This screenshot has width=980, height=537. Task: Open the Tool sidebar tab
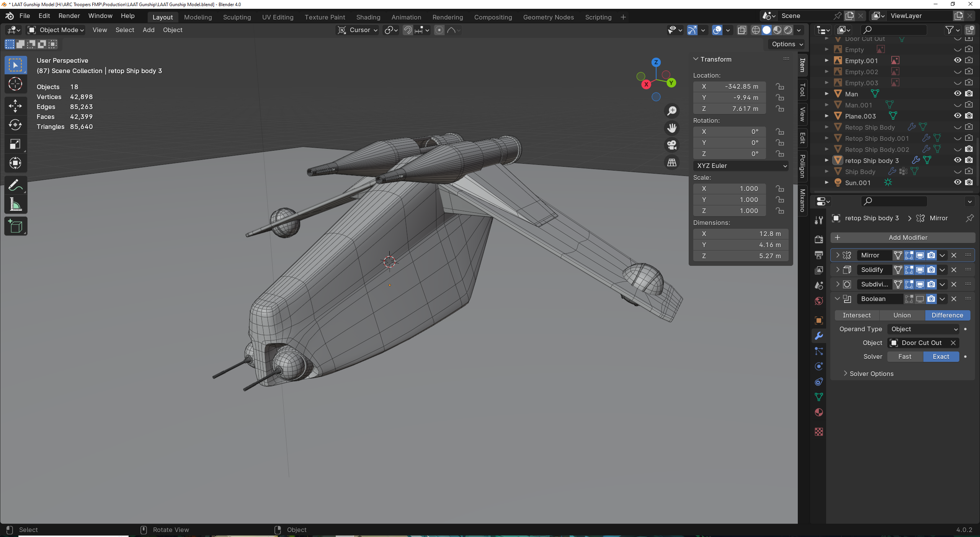[802, 90]
